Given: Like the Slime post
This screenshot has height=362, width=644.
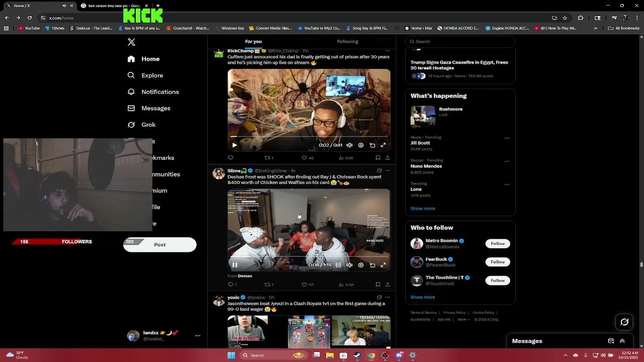Looking at the screenshot, I should pyautogui.click(x=307, y=285).
